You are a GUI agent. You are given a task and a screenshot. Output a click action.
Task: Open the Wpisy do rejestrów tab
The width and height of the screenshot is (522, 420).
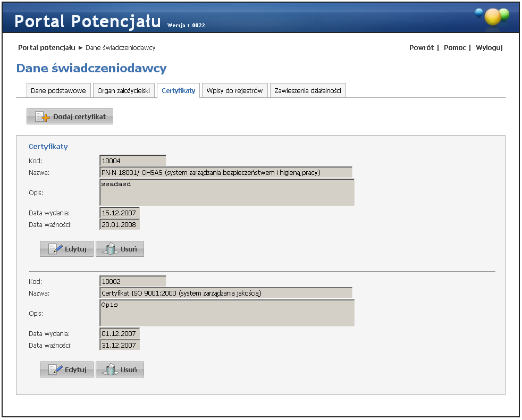click(235, 90)
